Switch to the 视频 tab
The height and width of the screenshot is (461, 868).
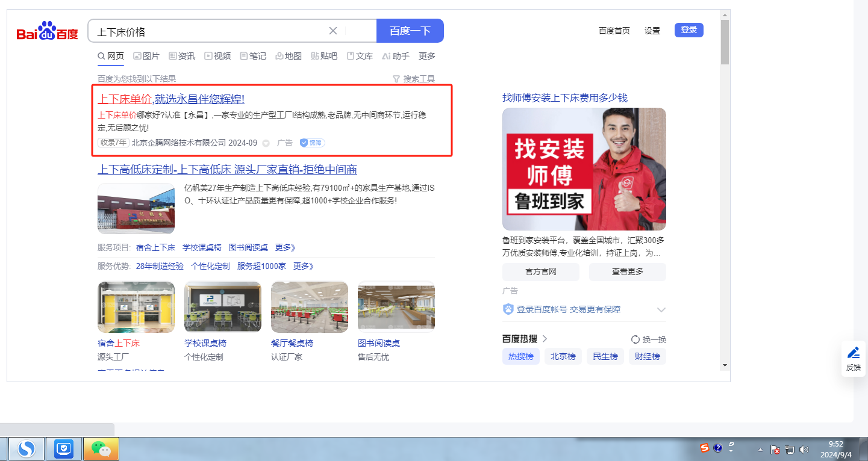[x=217, y=56]
